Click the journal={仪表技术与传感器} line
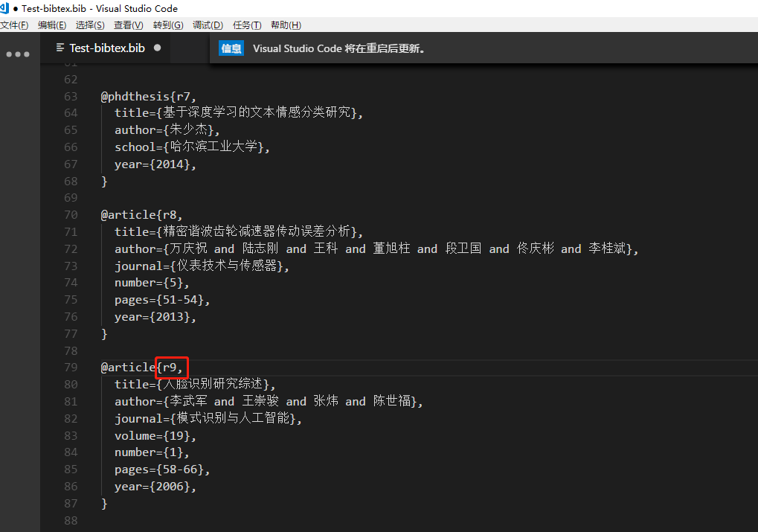 coord(202,266)
